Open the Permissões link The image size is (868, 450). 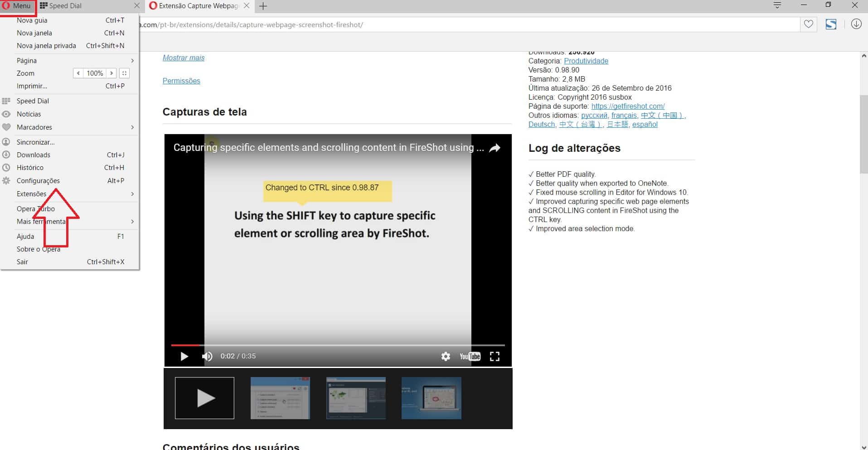(181, 81)
